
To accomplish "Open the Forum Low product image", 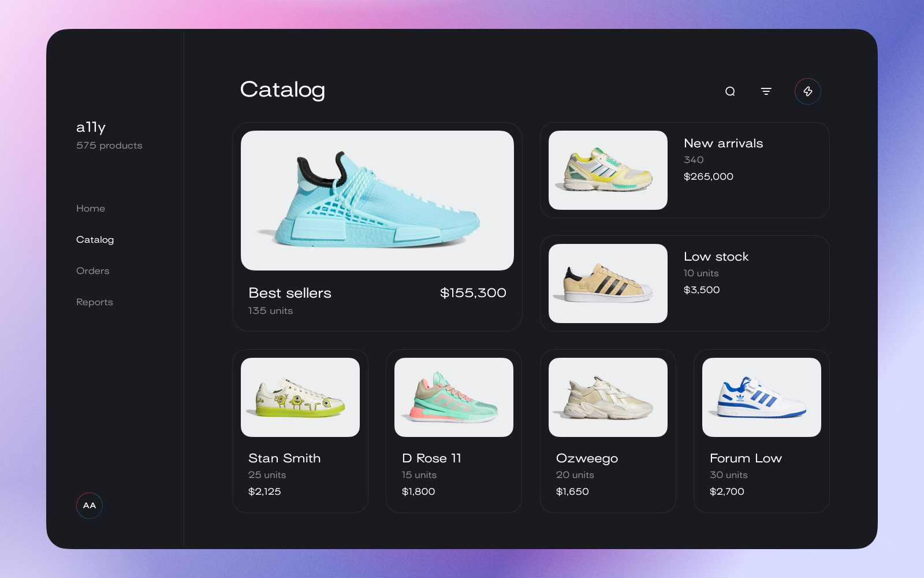I will 762,397.
